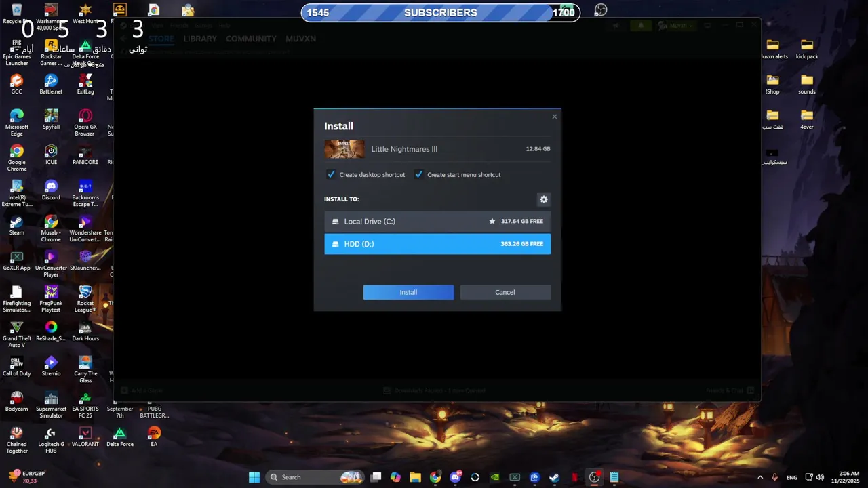Open Google Chrome desktop icon

[17, 158]
